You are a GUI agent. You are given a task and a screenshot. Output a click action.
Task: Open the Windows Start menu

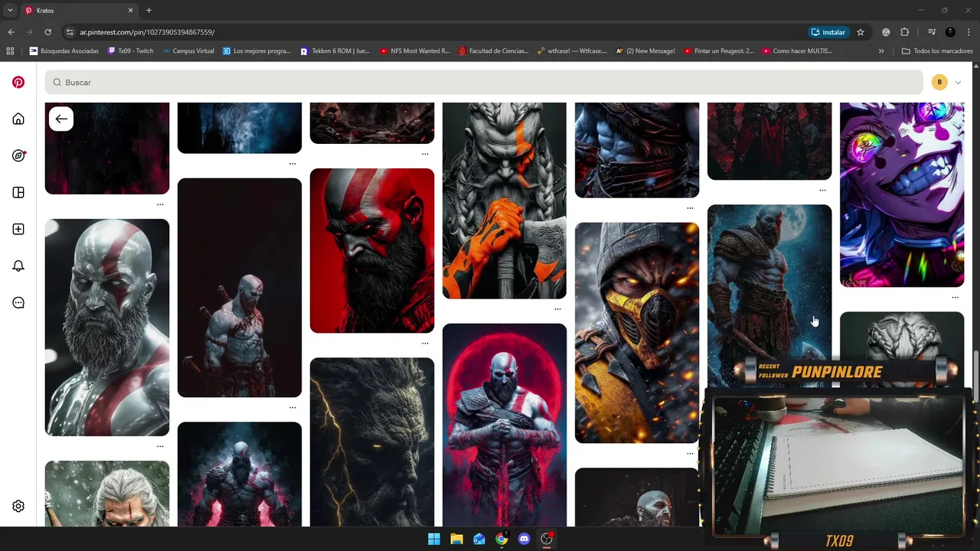434,539
